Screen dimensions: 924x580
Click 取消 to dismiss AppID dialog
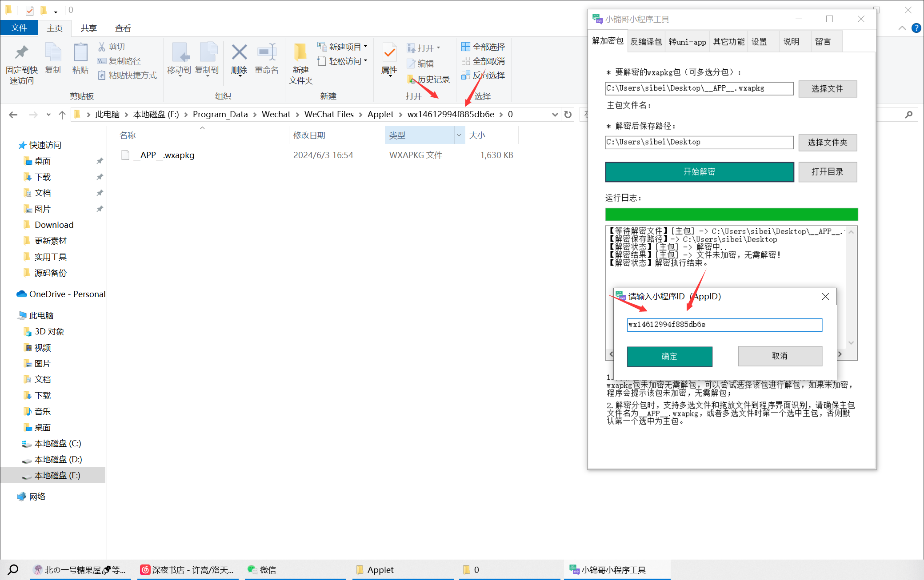pos(780,355)
